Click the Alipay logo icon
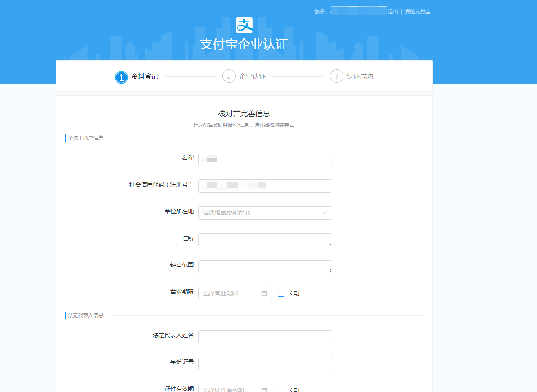Screen dimensions: 537x392 244,25
